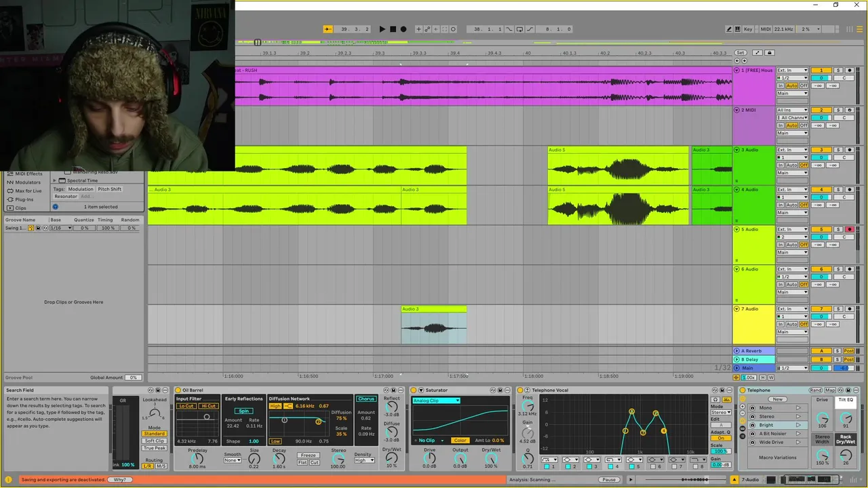Toggle MIDI mapping mode

click(x=766, y=29)
